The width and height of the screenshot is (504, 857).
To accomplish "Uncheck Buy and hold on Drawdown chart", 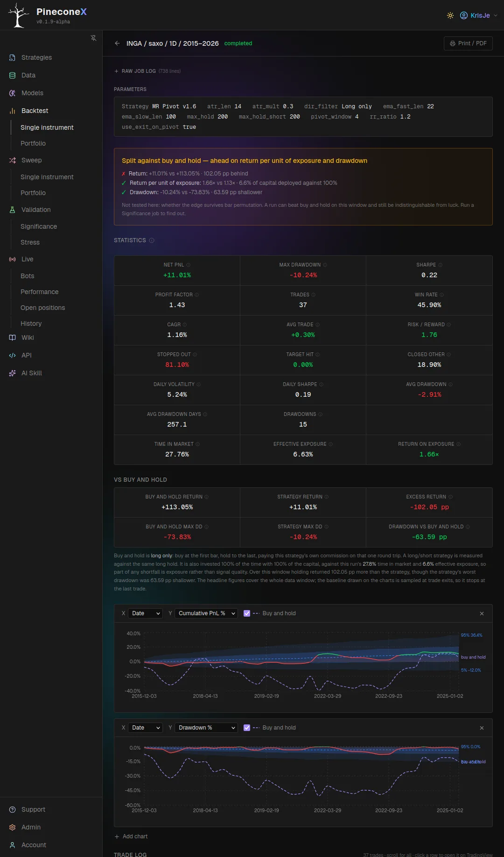I will coord(247,728).
